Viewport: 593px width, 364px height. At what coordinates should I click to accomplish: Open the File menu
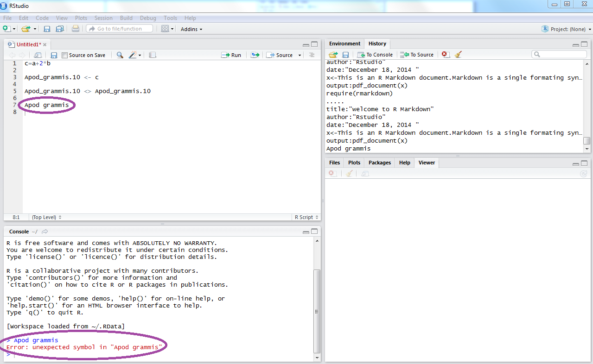tap(7, 18)
